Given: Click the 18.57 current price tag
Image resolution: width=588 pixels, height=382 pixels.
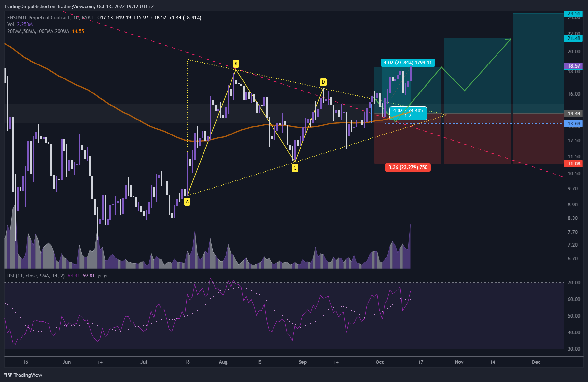Looking at the screenshot, I should pyautogui.click(x=573, y=66).
